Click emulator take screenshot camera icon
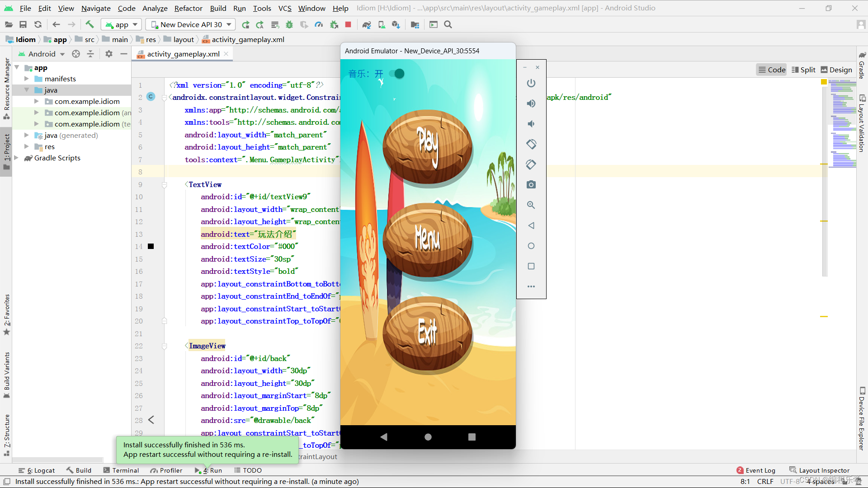The image size is (868, 488). 531,184
